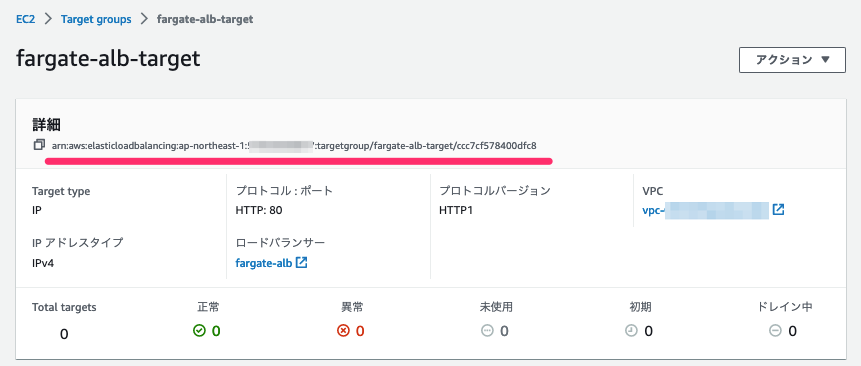Viewport: 861px width, 366px height.
Task: Click the red unhealthy X icon
Action: (343, 331)
